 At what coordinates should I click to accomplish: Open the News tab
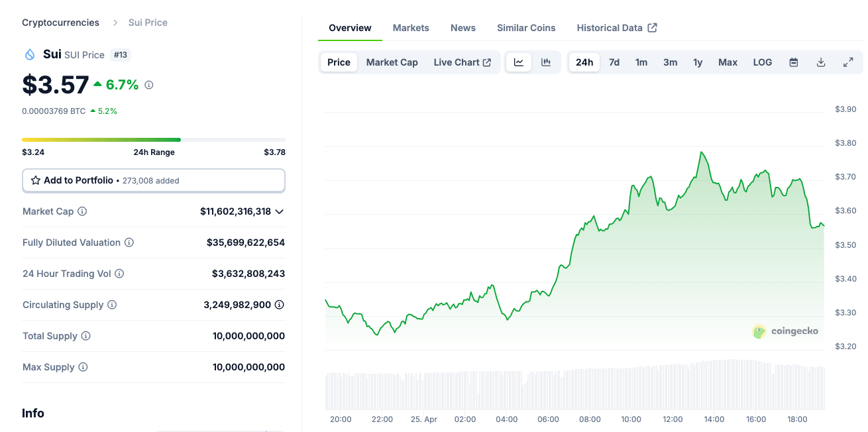(462, 28)
